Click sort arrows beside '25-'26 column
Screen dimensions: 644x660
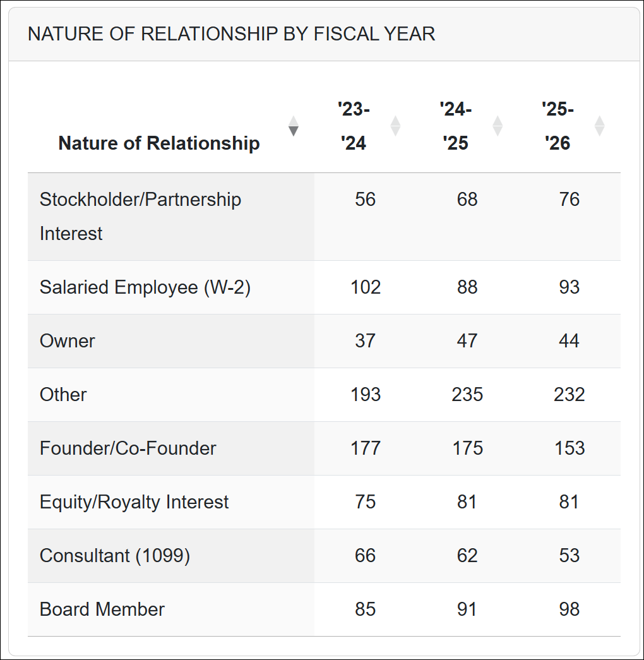(600, 126)
